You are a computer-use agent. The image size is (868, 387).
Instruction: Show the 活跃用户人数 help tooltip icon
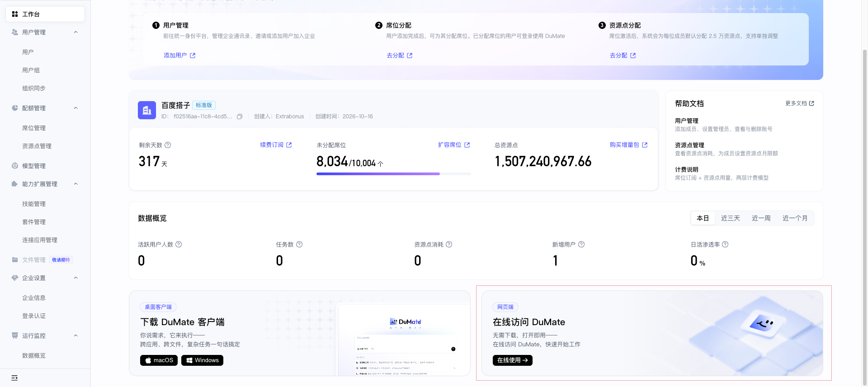pos(179,244)
